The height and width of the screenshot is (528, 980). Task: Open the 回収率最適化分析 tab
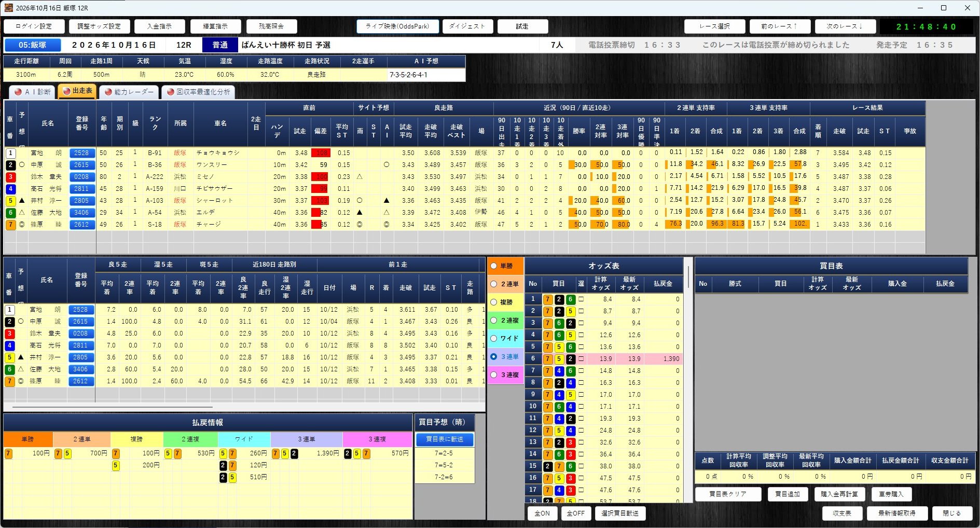point(198,92)
